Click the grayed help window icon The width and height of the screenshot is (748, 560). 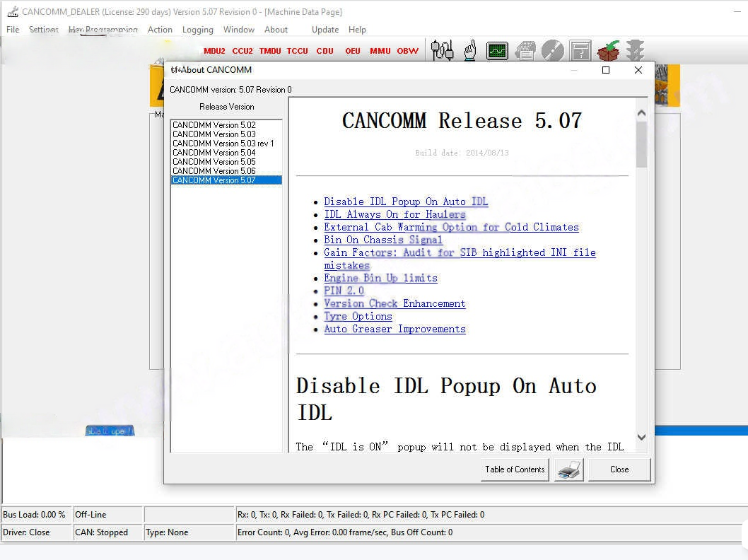pos(580,51)
